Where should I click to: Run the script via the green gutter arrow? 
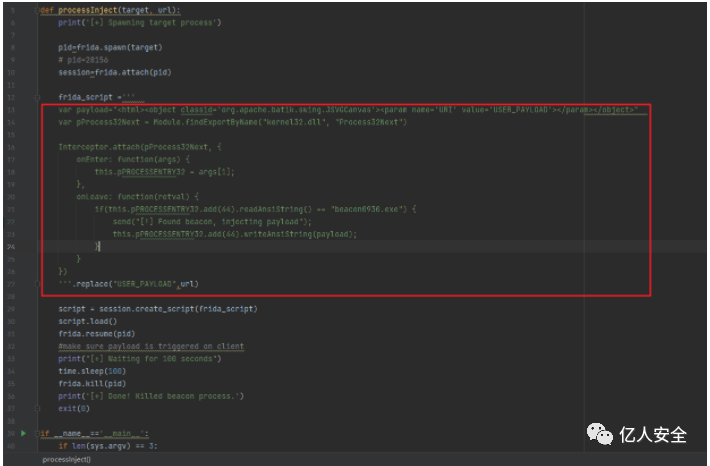coord(23,433)
